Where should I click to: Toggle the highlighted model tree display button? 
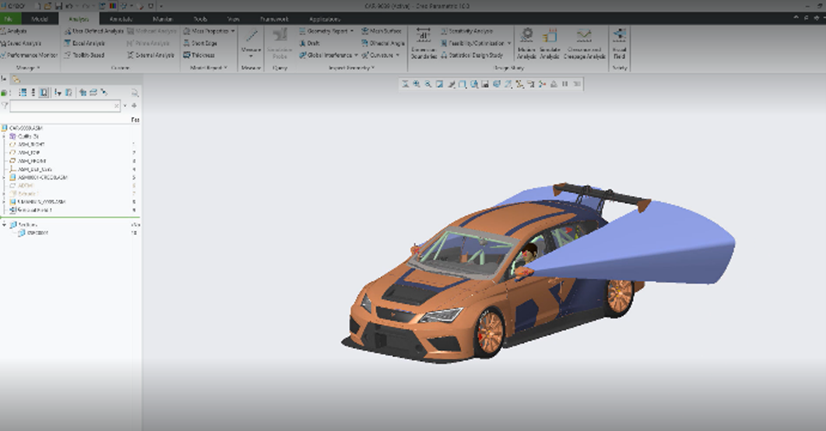44,92
